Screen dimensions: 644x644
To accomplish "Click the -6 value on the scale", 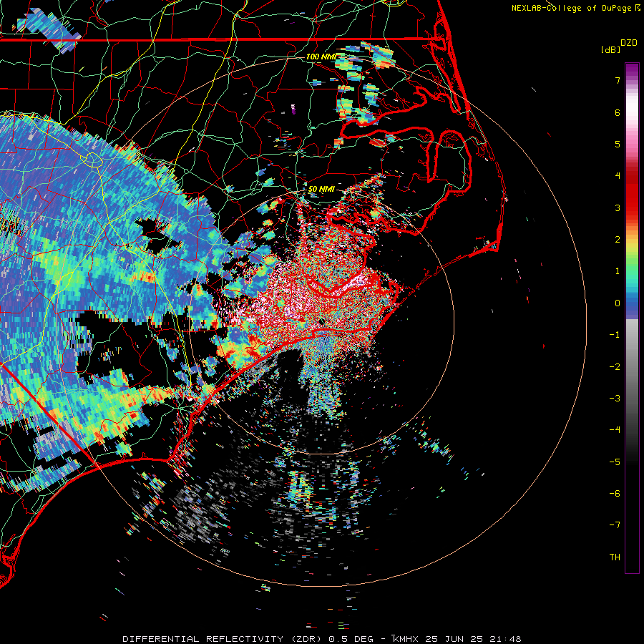I will (615, 494).
